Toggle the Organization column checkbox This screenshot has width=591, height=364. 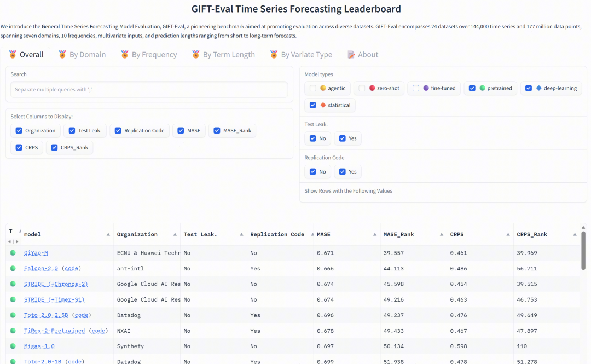(x=19, y=130)
